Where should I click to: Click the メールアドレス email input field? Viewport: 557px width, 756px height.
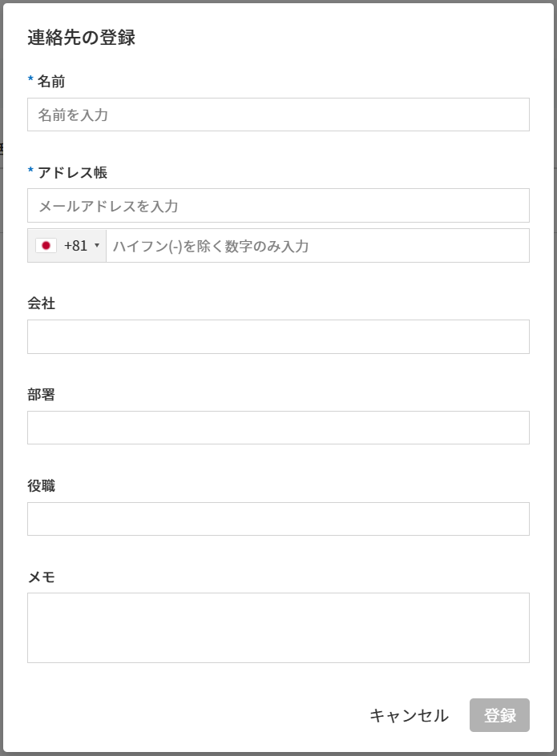(x=278, y=206)
